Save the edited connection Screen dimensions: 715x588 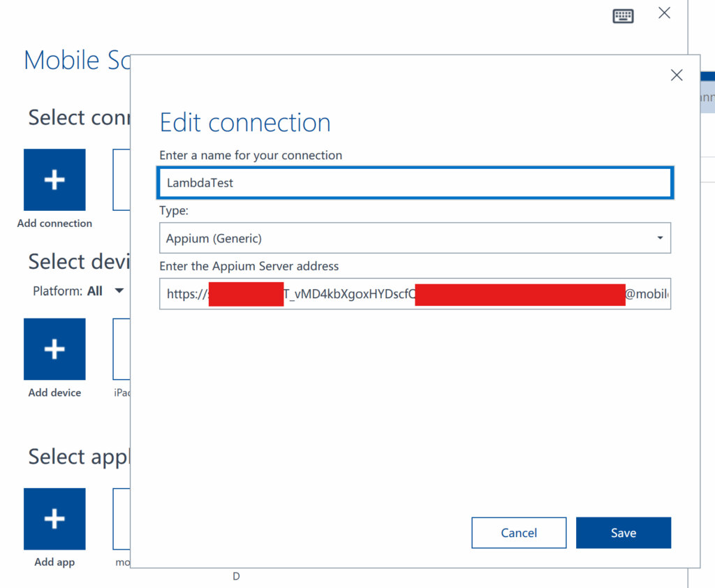point(624,533)
